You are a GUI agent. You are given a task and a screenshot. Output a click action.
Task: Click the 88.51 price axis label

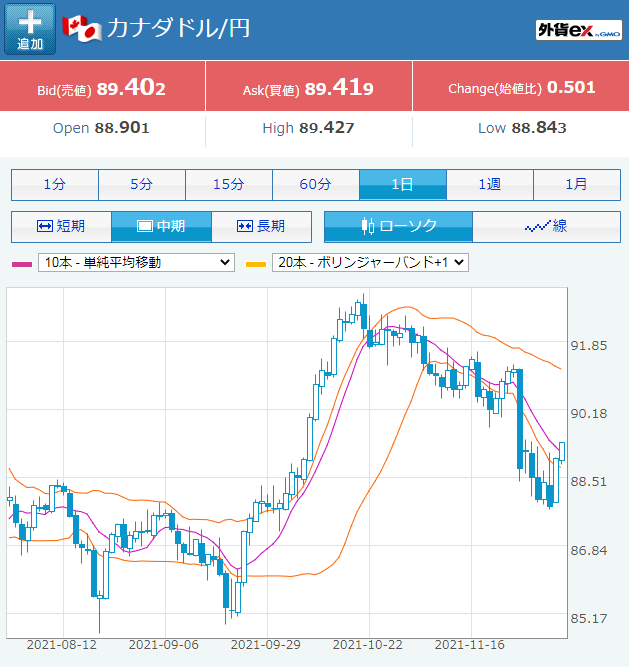pyautogui.click(x=589, y=482)
